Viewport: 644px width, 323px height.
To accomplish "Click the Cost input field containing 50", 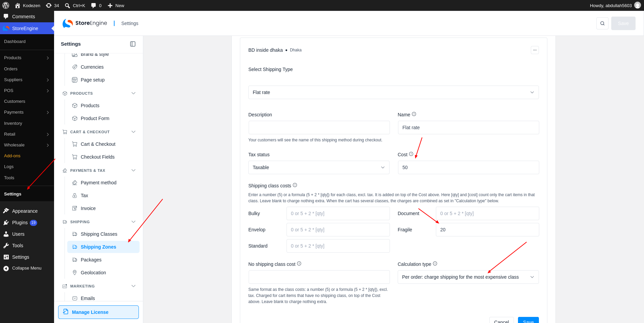I will pos(468,167).
